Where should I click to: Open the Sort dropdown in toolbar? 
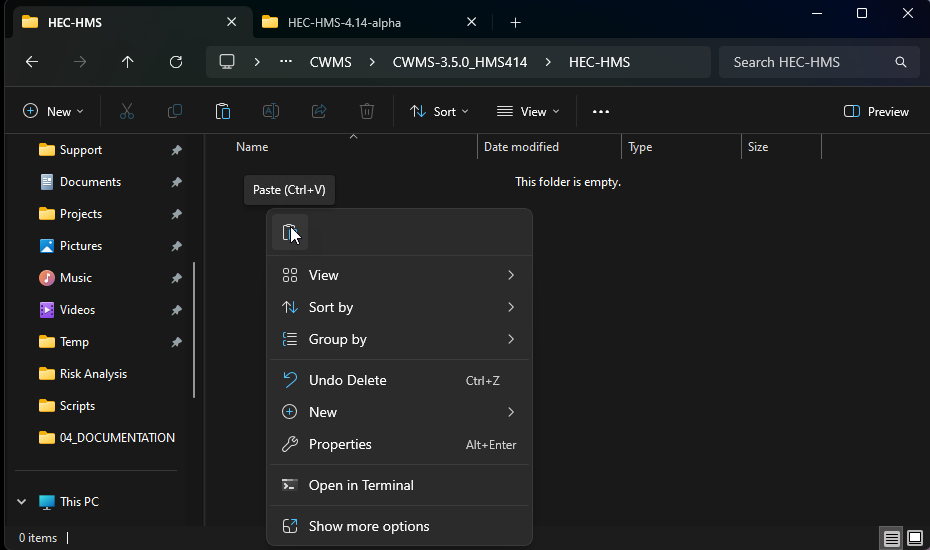[x=440, y=112]
